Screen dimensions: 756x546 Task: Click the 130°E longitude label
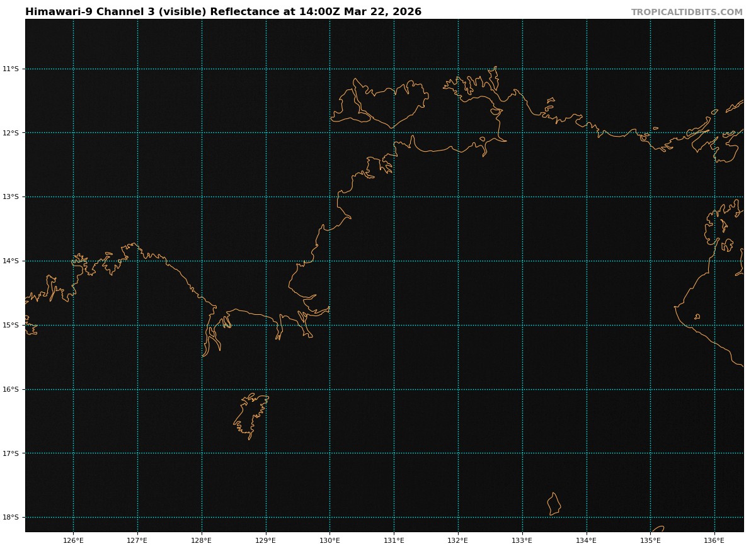point(329,540)
